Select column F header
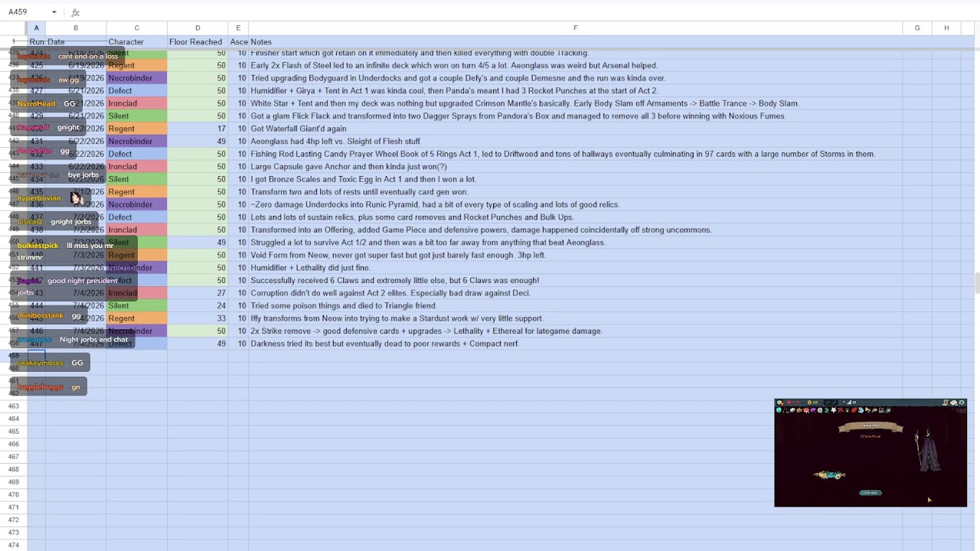980x551 pixels. tap(575, 28)
